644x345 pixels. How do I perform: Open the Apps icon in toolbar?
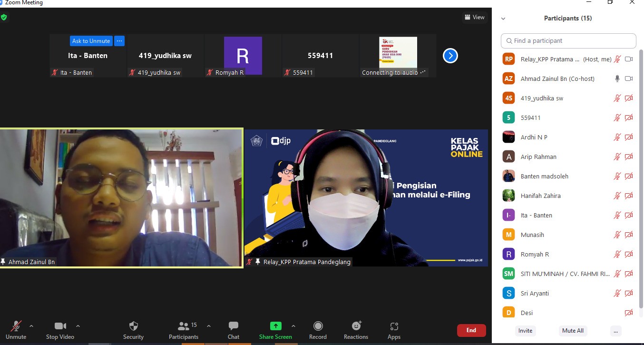coord(394,326)
